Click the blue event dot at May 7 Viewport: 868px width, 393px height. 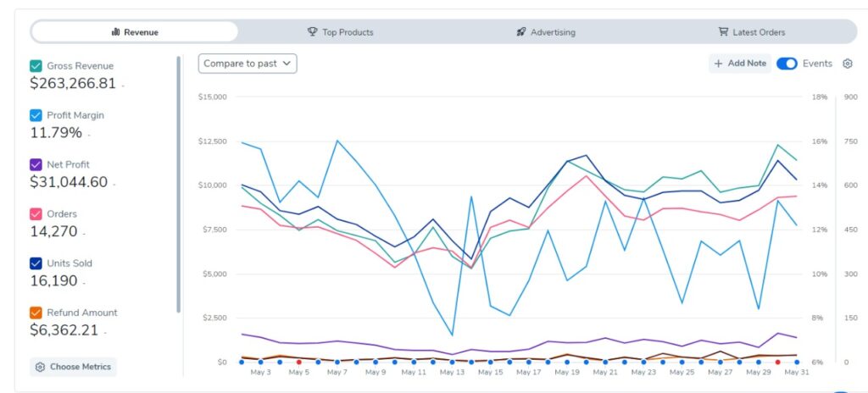pyautogui.click(x=337, y=362)
